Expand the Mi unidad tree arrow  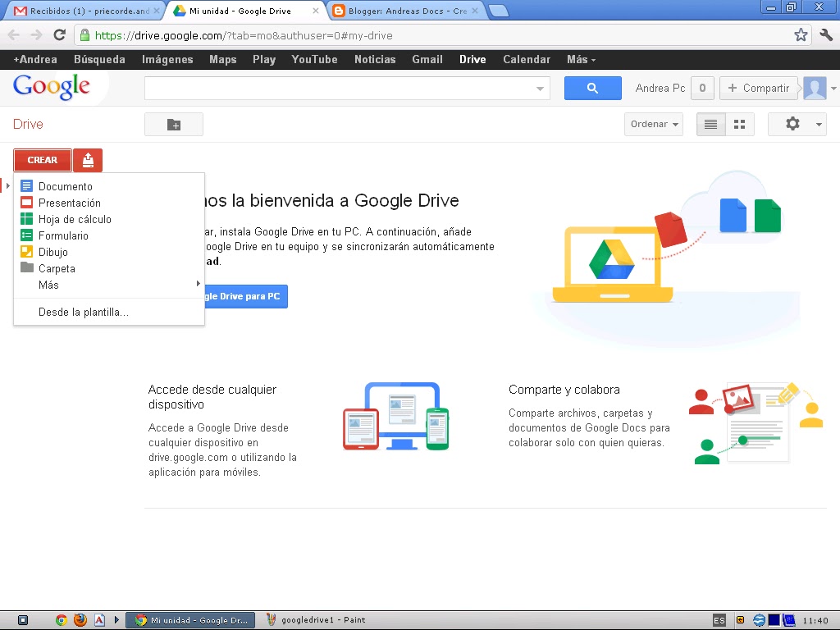click(x=8, y=186)
